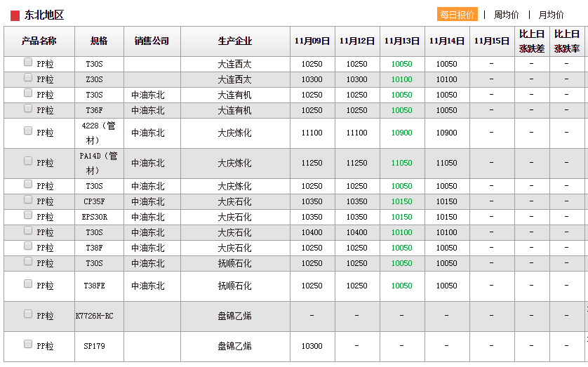Tick the K7726H-RC 盘锦乙烯 checkbox
The image size is (588, 367).
pyautogui.click(x=28, y=314)
